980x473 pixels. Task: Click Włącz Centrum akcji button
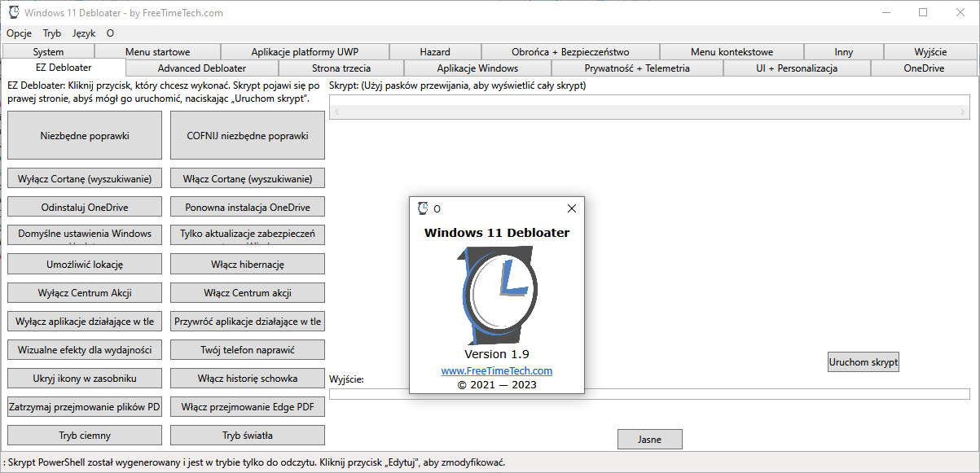pos(248,292)
